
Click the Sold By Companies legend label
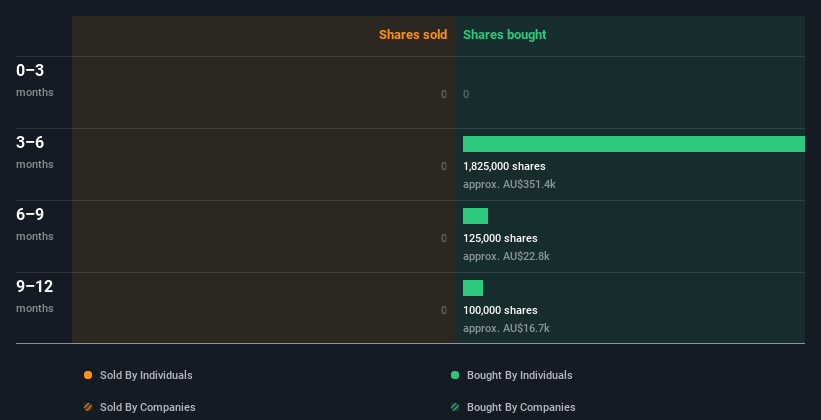click(148, 407)
